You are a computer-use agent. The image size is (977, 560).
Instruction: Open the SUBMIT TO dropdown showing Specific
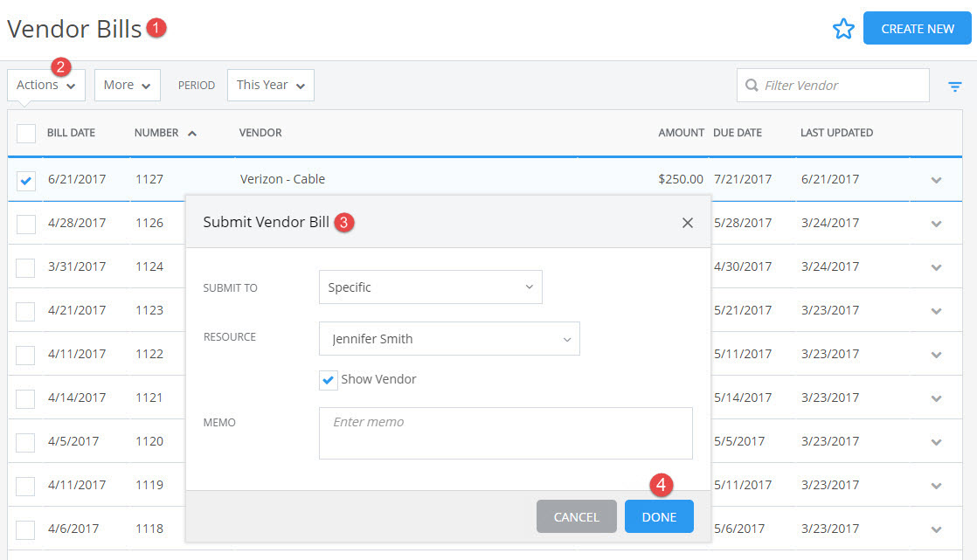[430, 287]
